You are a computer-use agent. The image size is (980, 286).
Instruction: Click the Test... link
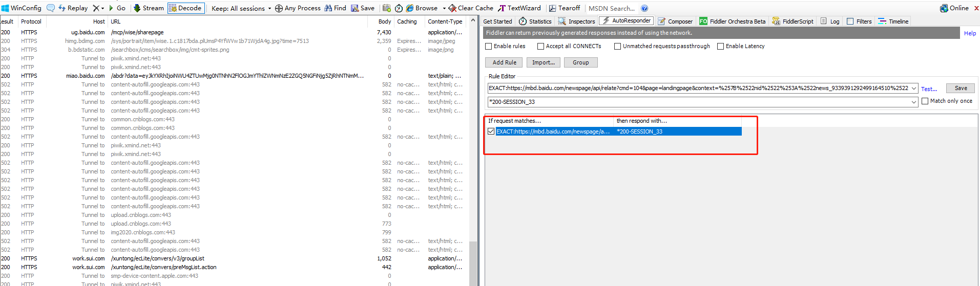point(929,89)
